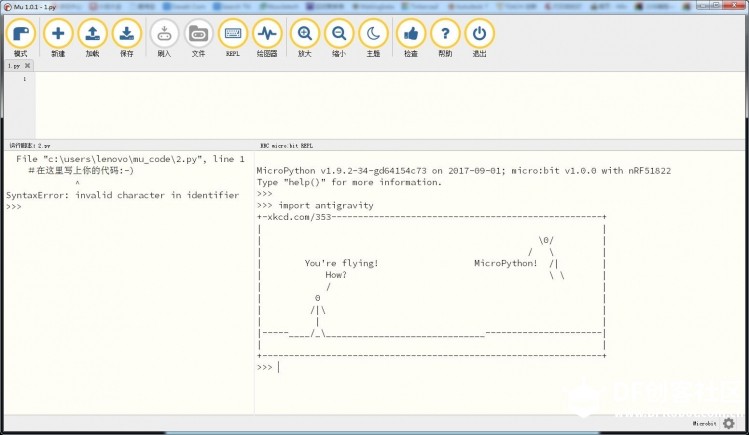Click the BBC micro:bit REPL panel title
The image size is (749, 435).
(x=287, y=146)
